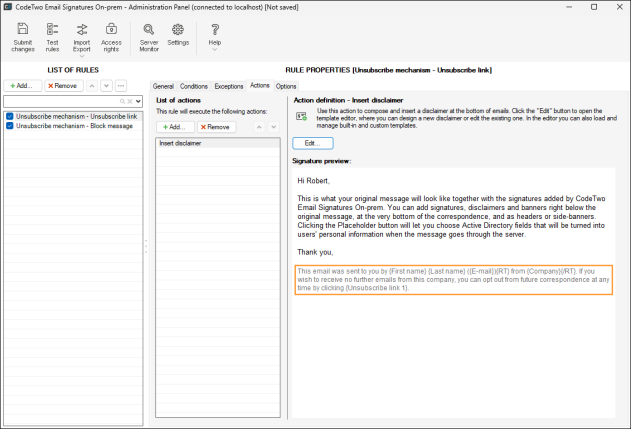Switch to the Options tab
The width and height of the screenshot is (631, 429).
[286, 86]
